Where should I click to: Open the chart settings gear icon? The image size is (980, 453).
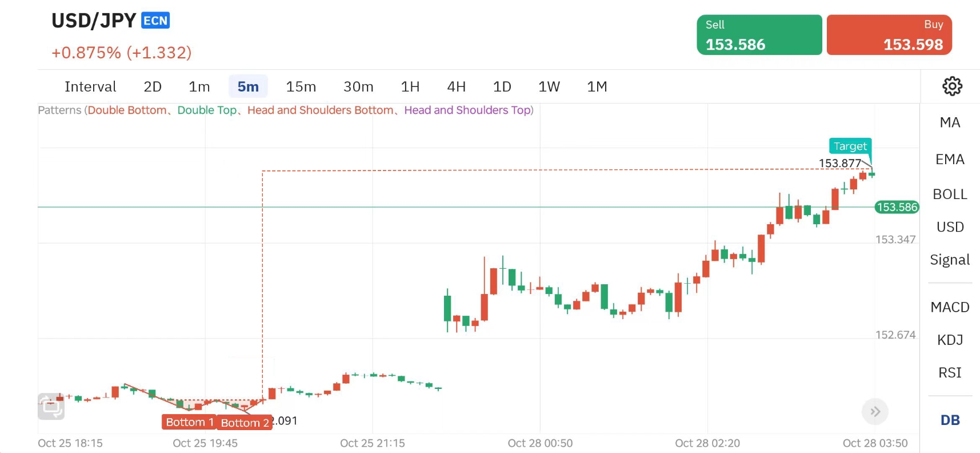pyautogui.click(x=951, y=86)
